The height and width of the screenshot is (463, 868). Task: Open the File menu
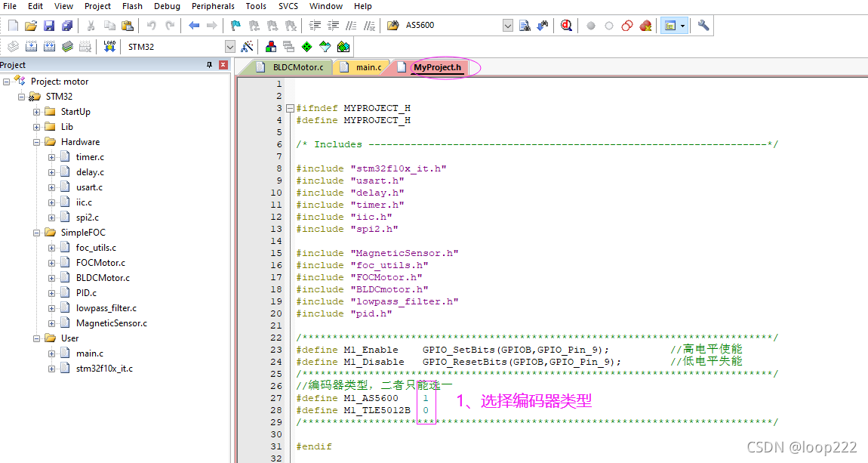click(x=10, y=6)
